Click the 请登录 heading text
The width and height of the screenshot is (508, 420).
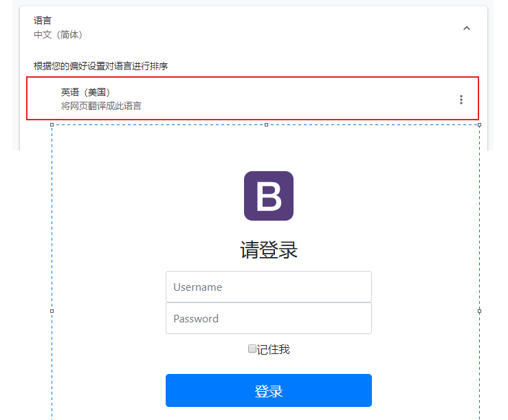pos(269,250)
